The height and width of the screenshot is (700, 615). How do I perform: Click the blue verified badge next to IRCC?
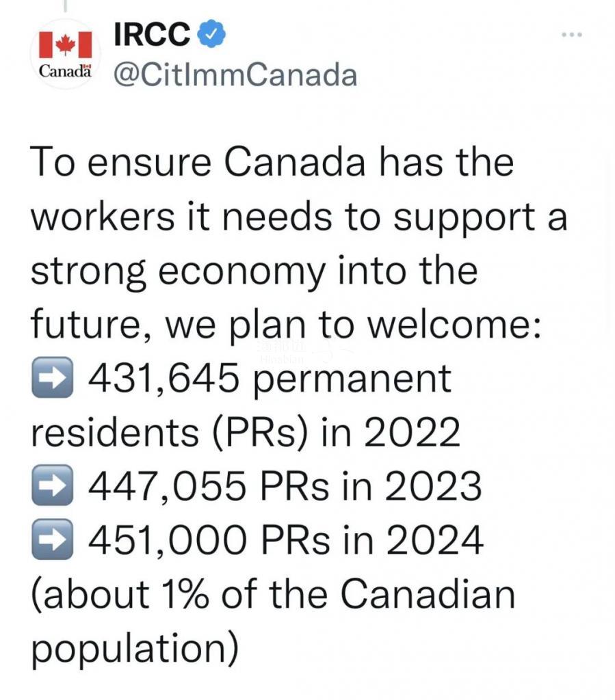(x=211, y=35)
